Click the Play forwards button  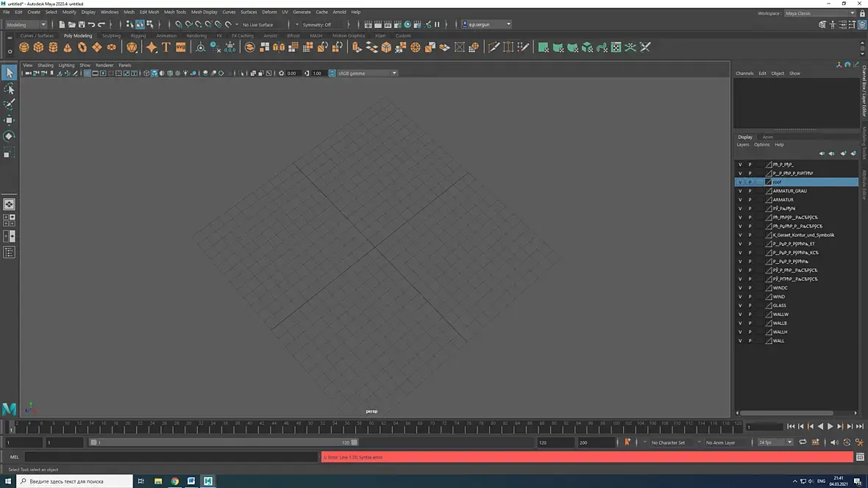coord(830,426)
